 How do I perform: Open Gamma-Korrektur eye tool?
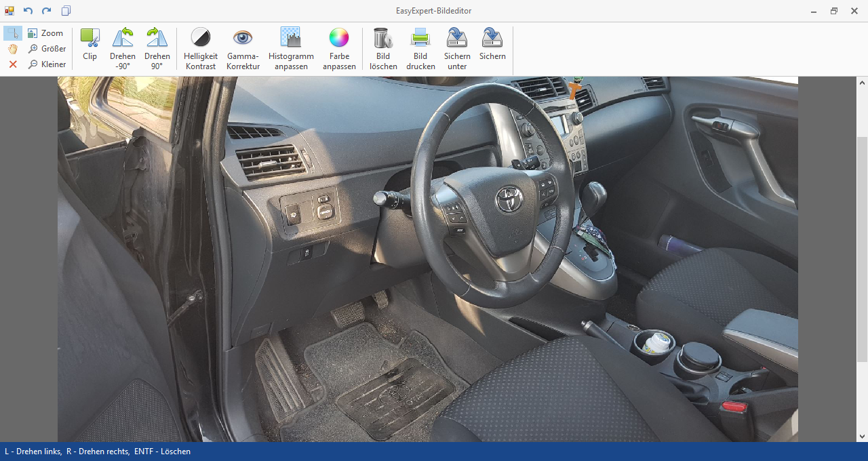coord(243,49)
